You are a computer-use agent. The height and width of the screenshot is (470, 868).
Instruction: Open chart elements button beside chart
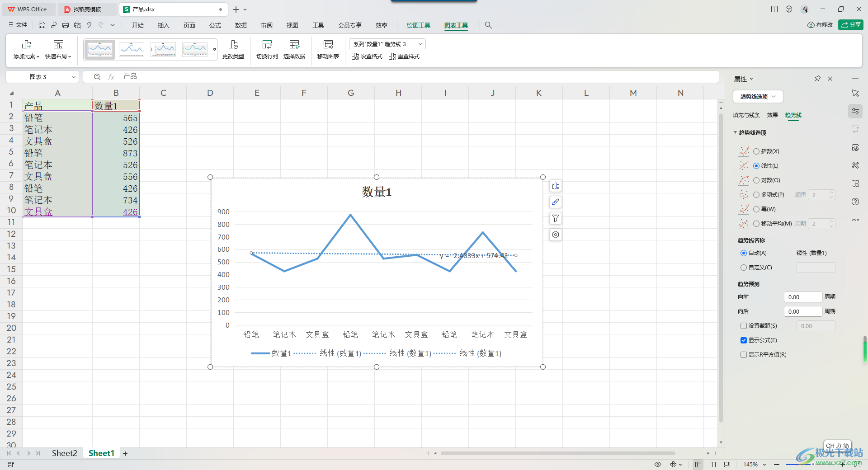coord(556,186)
